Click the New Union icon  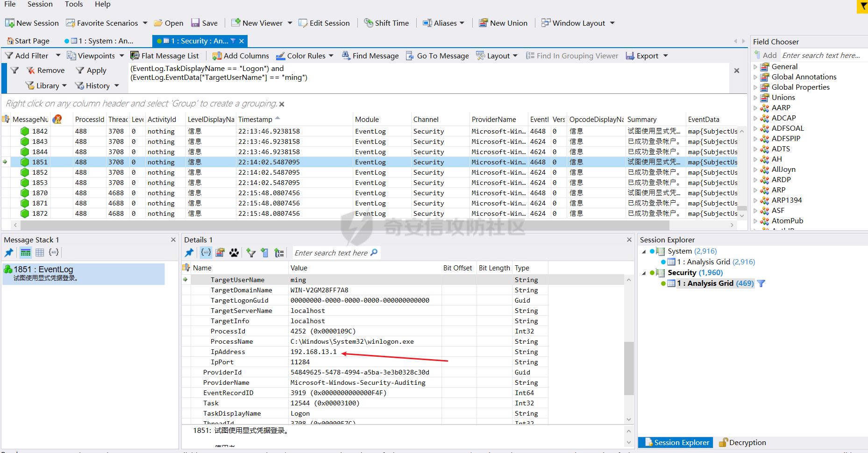point(484,23)
